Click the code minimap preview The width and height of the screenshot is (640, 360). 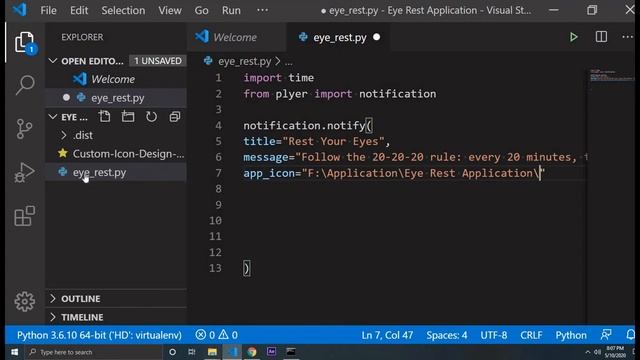(611, 76)
